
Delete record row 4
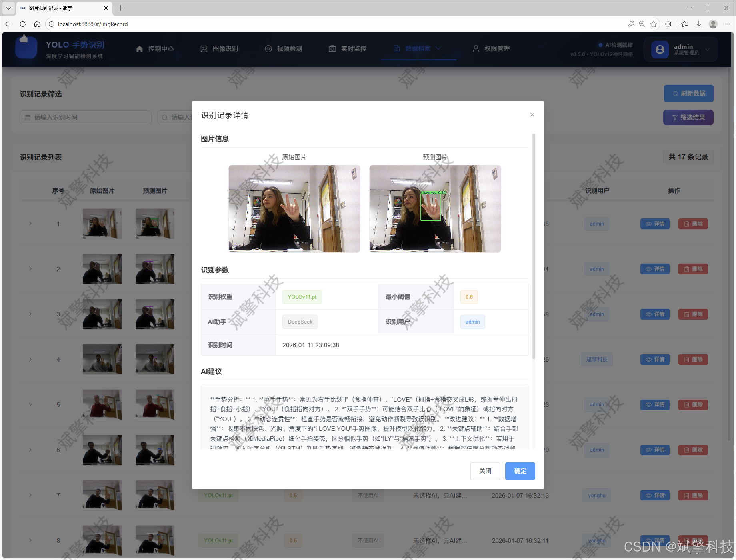[x=693, y=359]
